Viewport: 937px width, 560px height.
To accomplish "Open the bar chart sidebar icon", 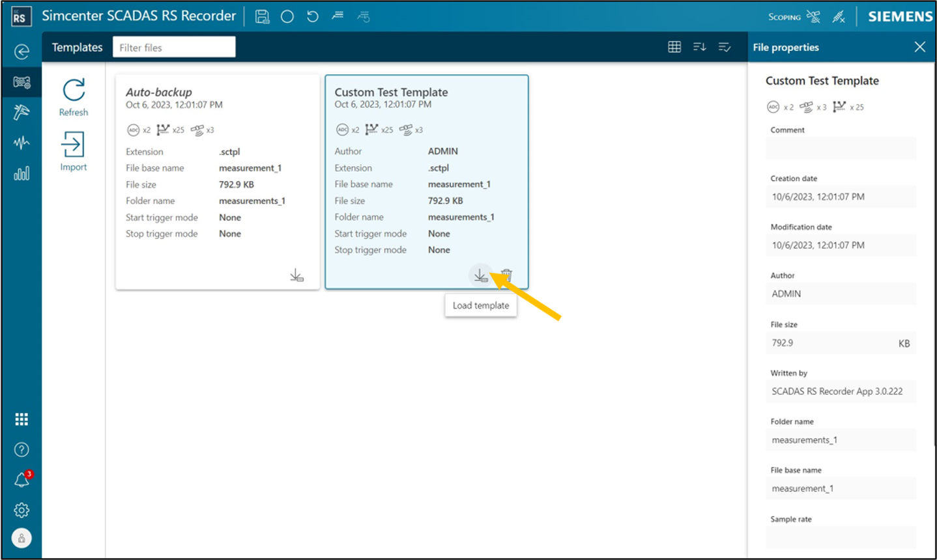I will coord(22,173).
